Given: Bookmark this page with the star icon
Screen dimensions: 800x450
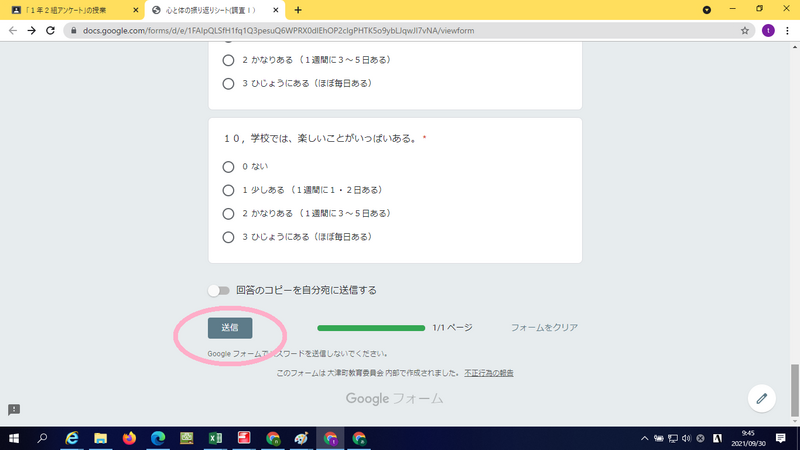Looking at the screenshot, I should 745,30.
